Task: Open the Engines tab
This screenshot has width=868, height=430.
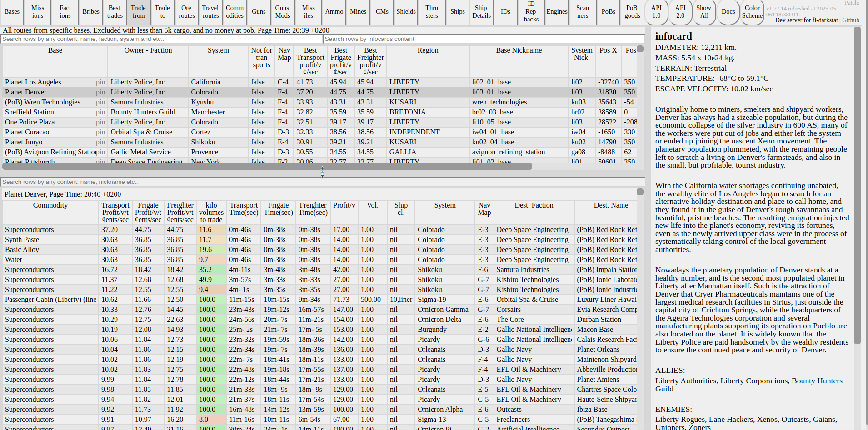Action: pyautogui.click(x=557, y=12)
